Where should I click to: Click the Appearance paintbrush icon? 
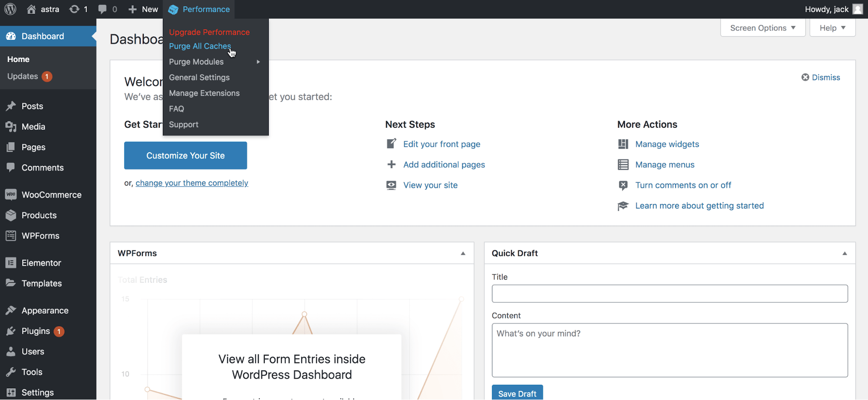[11, 310]
